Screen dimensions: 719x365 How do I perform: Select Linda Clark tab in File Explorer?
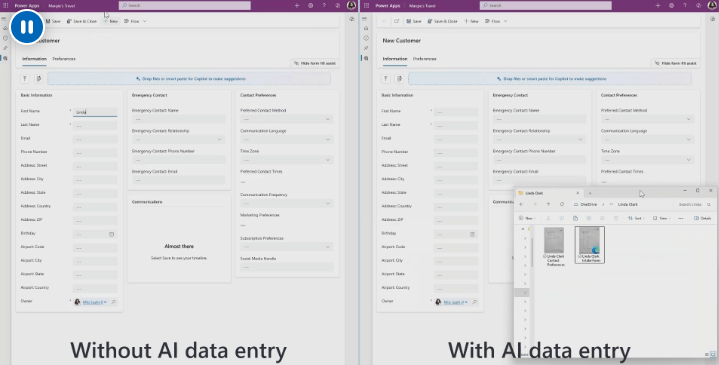(x=549, y=193)
